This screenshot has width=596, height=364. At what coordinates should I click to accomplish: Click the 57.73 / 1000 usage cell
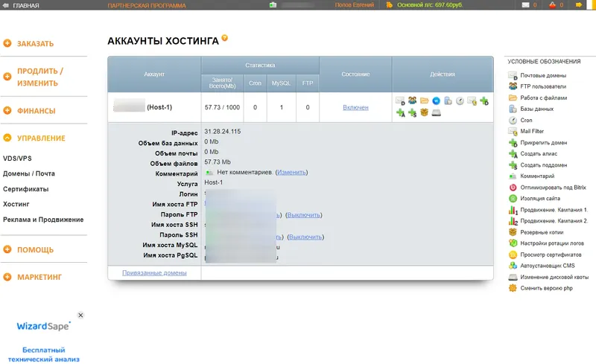(222, 107)
